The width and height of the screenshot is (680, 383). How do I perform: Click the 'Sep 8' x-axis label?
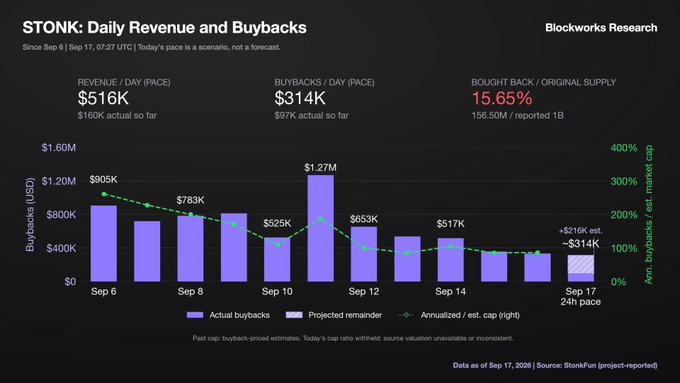click(x=190, y=291)
